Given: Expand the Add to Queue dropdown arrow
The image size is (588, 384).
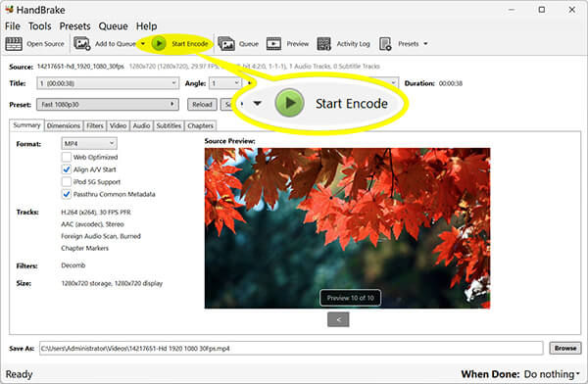Looking at the screenshot, I should [142, 44].
